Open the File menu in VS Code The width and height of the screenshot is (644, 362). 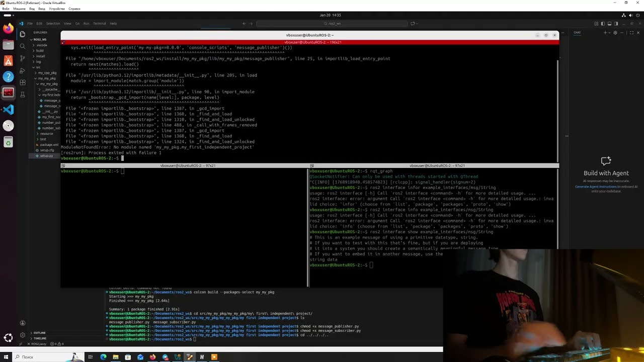(x=30, y=24)
